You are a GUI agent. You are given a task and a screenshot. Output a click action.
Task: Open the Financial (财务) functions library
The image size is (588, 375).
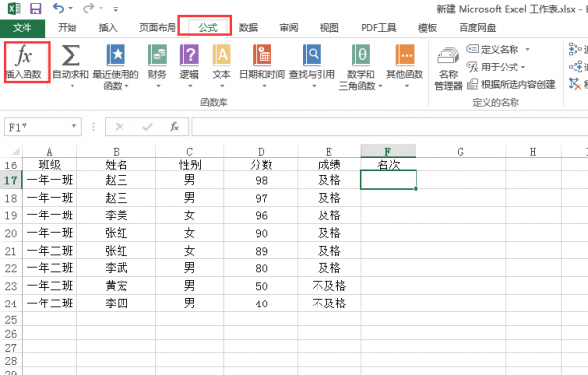(x=157, y=62)
